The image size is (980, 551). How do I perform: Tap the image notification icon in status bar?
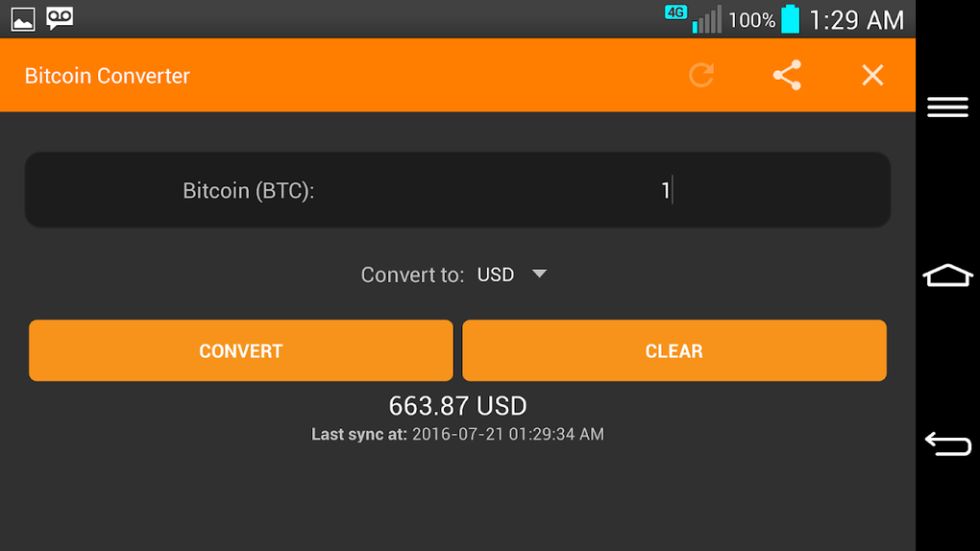coord(22,18)
